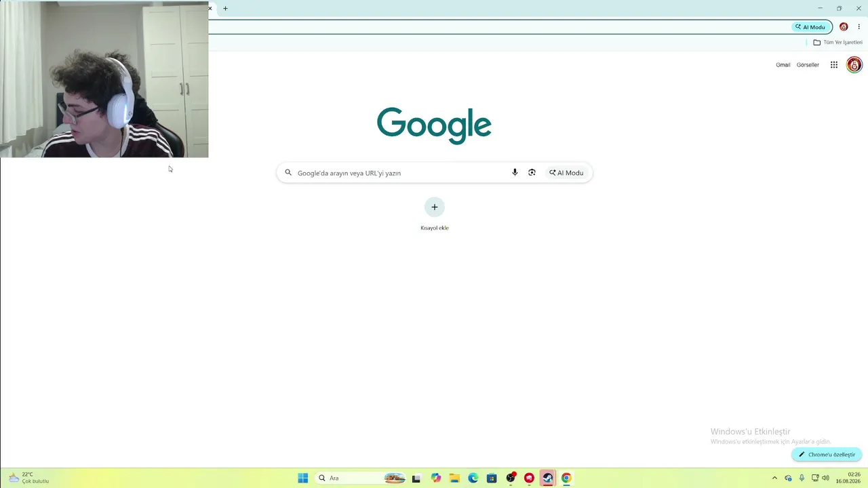The width and height of the screenshot is (868, 488).
Task: Open network settings tray icon
Action: pos(815,478)
